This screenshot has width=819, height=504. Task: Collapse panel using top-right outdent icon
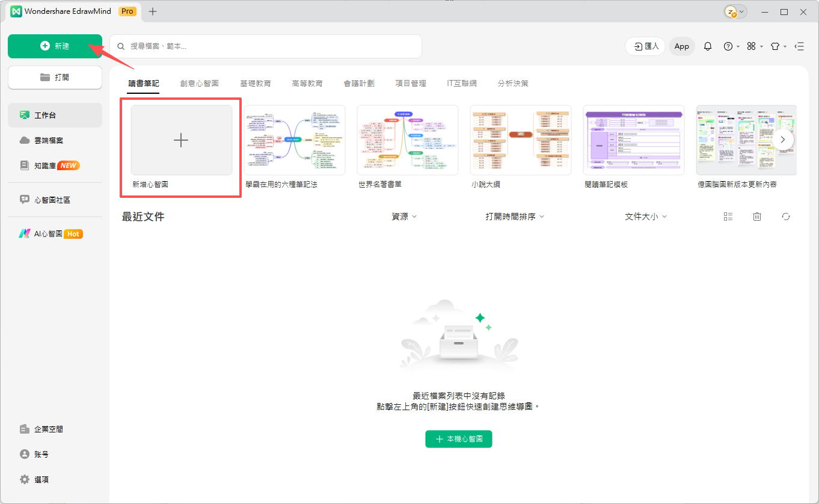coord(799,46)
